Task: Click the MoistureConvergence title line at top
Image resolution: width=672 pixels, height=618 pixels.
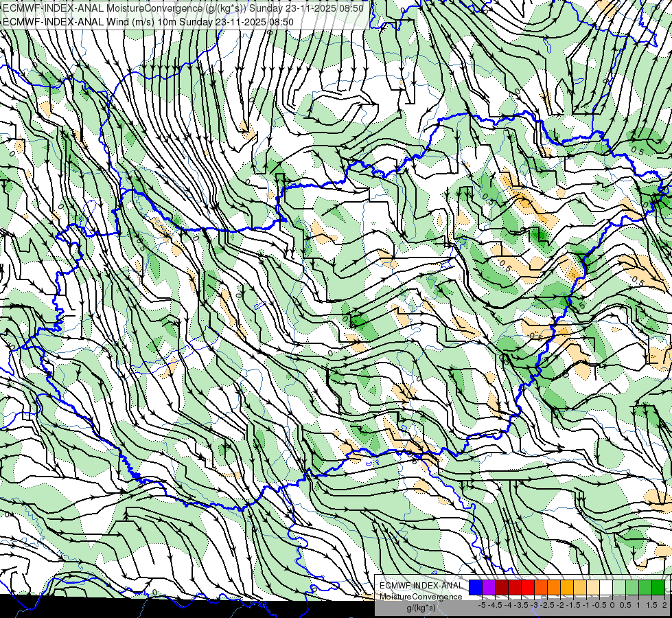Action: [x=183, y=8]
